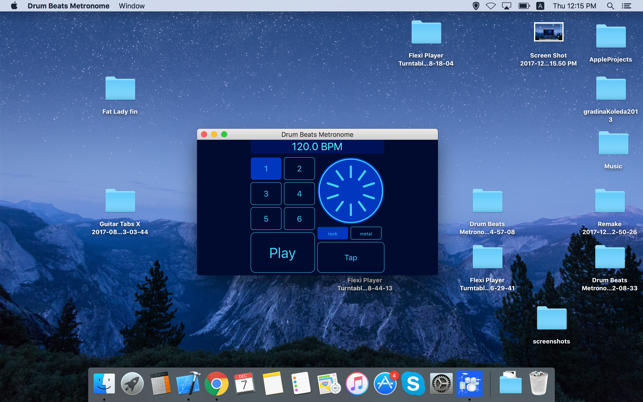The height and width of the screenshot is (402, 643).
Task: Tap the tempo with Tap button
Action: tap(351, 258)
